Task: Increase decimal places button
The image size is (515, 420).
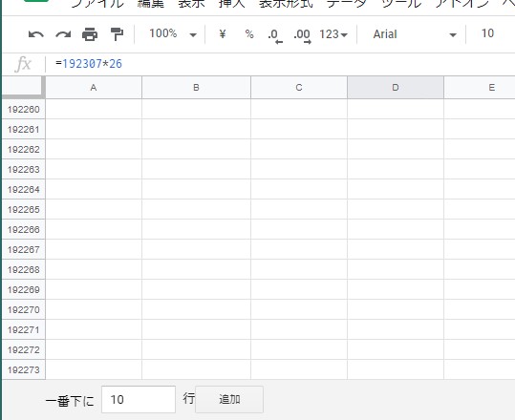Action: click(302, 34)
